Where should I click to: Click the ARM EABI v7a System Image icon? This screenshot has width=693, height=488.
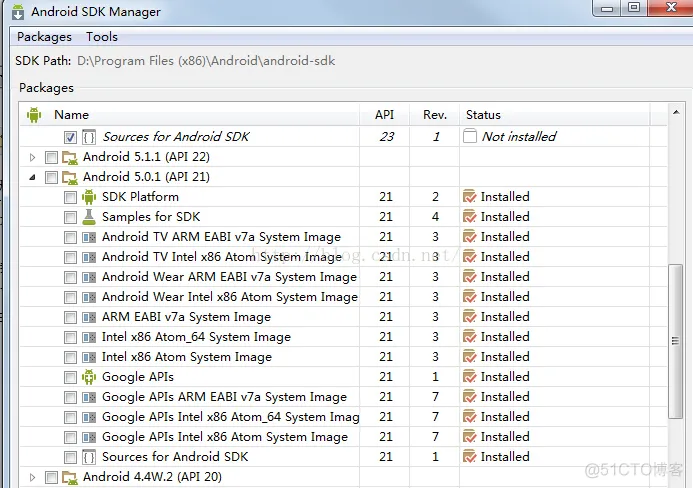[89, 317]
